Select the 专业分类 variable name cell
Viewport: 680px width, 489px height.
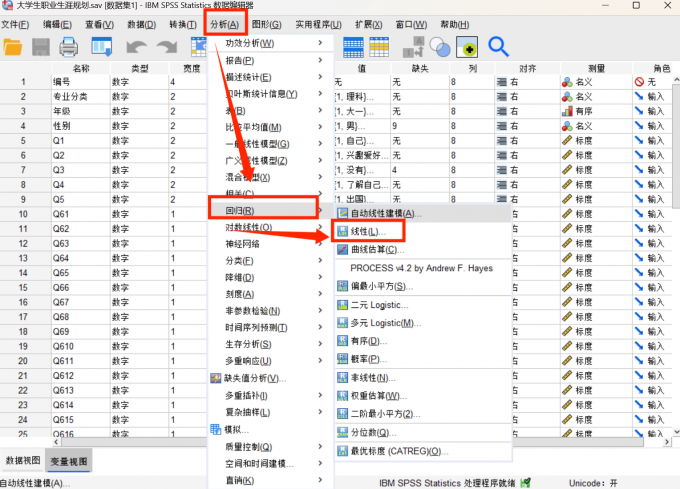[81, 97]
